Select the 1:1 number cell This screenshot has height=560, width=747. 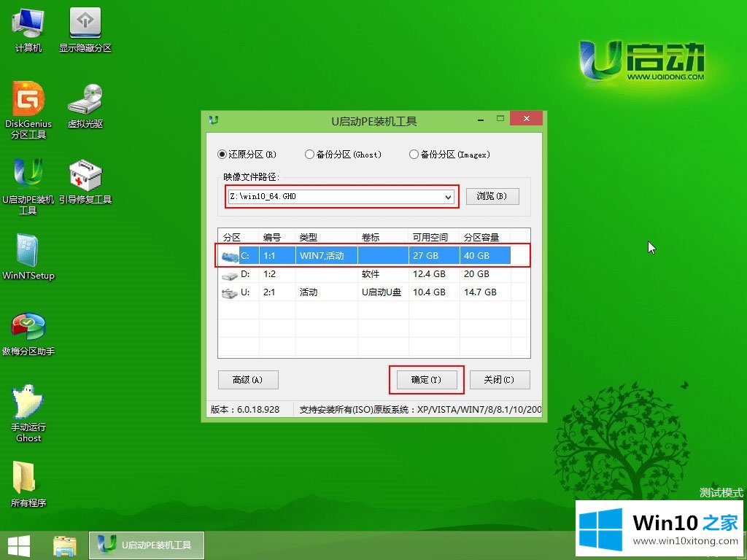[x=277, y=256]
